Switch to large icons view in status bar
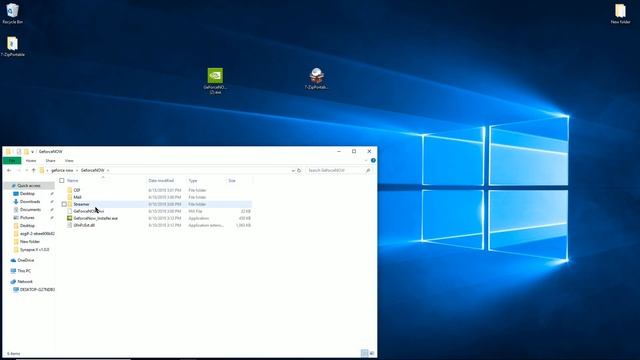 [372, 353]
